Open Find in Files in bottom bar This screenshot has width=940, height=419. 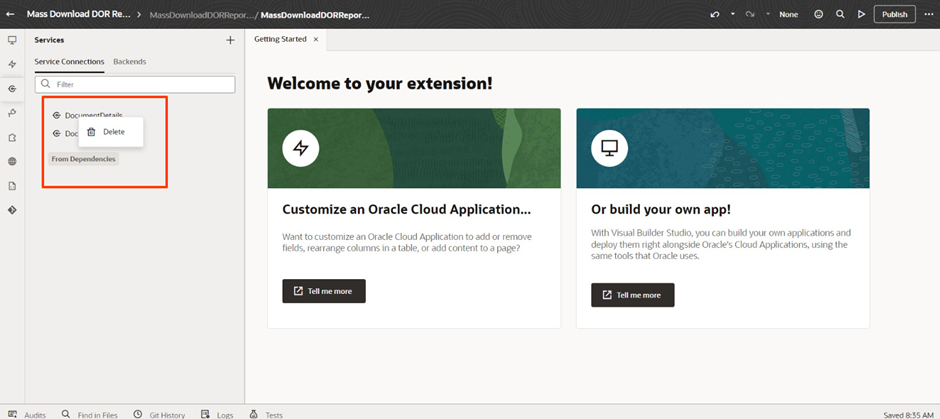[89, 415]
